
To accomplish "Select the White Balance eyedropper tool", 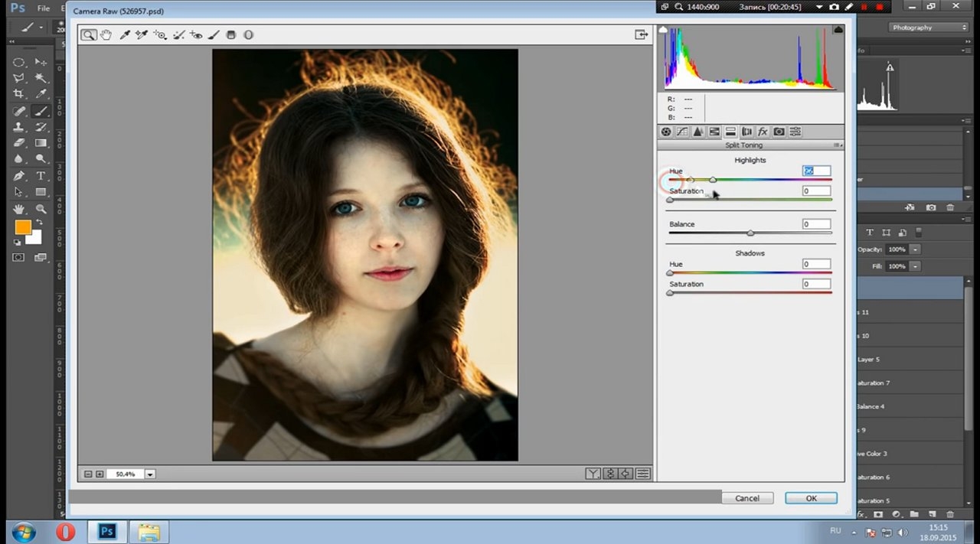I will 125,34.
